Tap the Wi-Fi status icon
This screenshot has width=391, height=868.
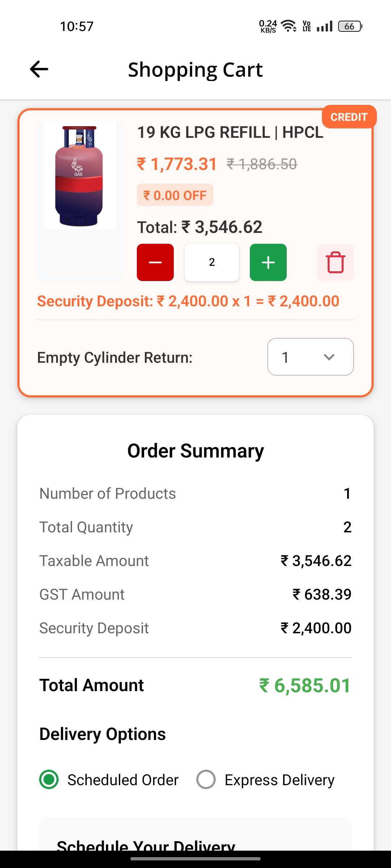[289, 26]
